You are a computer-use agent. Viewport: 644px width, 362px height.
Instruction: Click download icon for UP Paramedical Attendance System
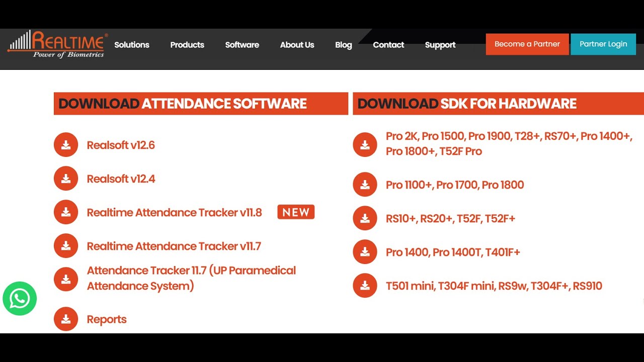[x=66, y=279]
